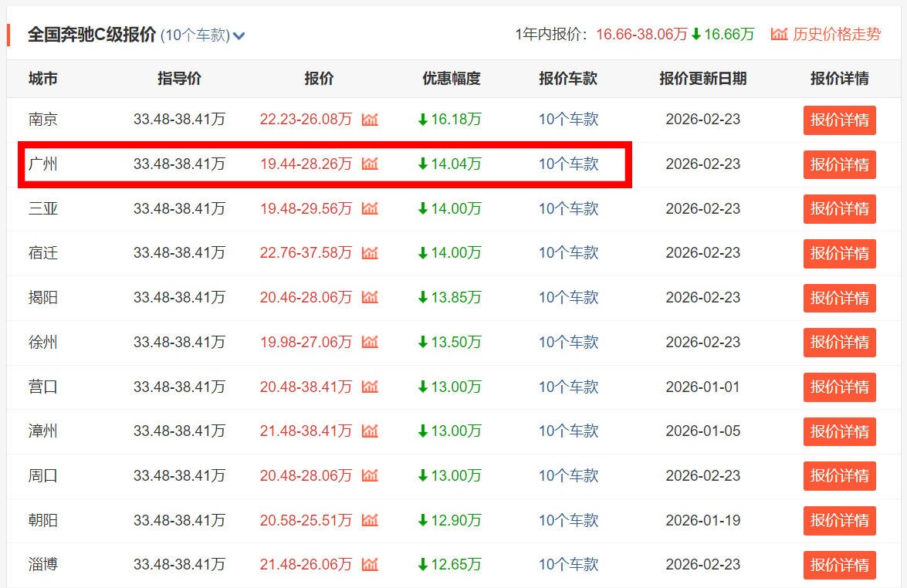Image resolution: width=907 pixels, height=588 pixels.
Task: Click city name 徐州
Action: tap(42, 343)
